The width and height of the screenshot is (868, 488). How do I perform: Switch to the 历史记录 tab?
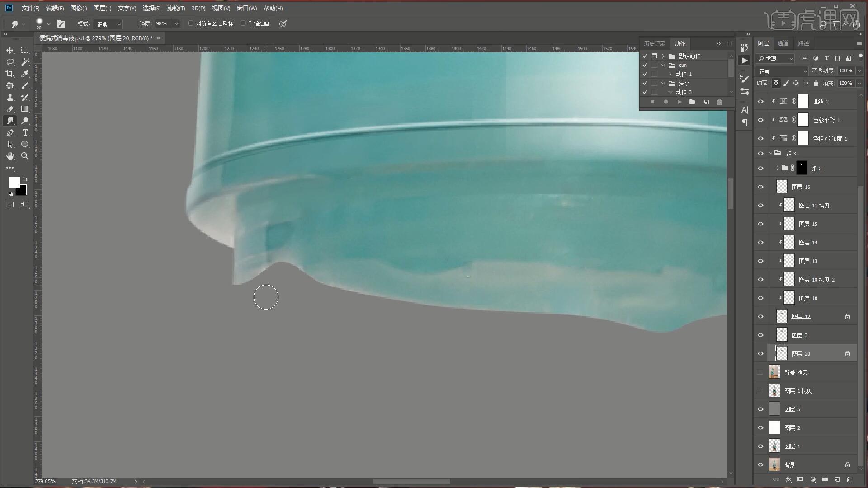coord(654,43)
